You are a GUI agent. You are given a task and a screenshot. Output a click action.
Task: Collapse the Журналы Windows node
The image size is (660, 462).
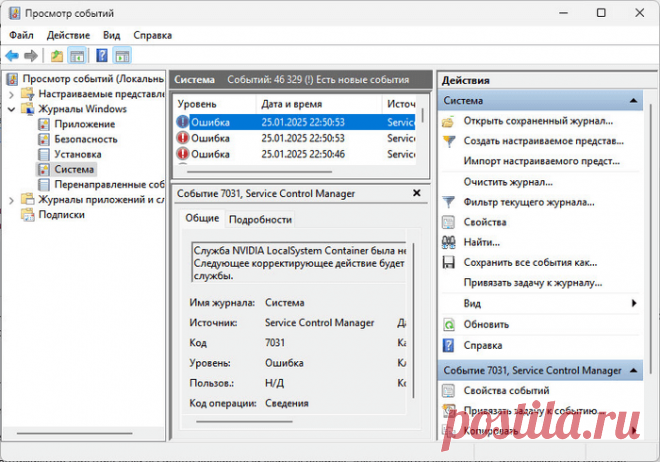tap(11, 109)
